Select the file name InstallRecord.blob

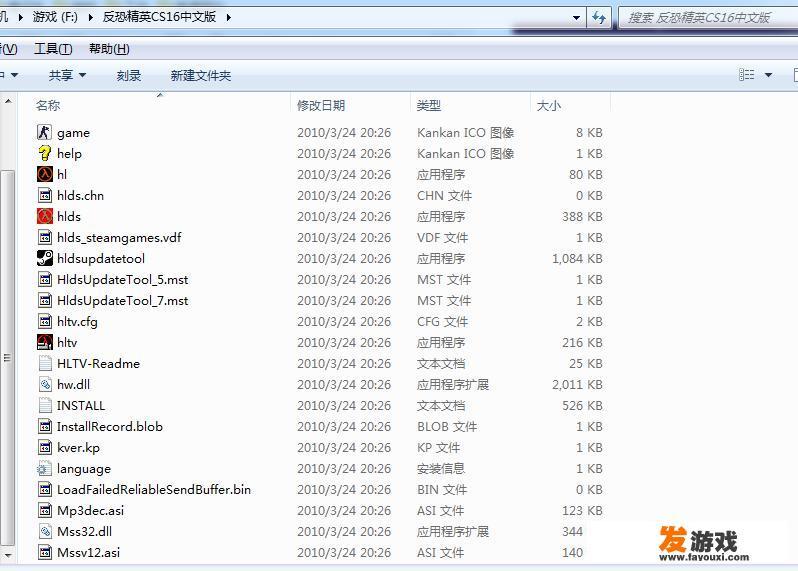[109, 426]
